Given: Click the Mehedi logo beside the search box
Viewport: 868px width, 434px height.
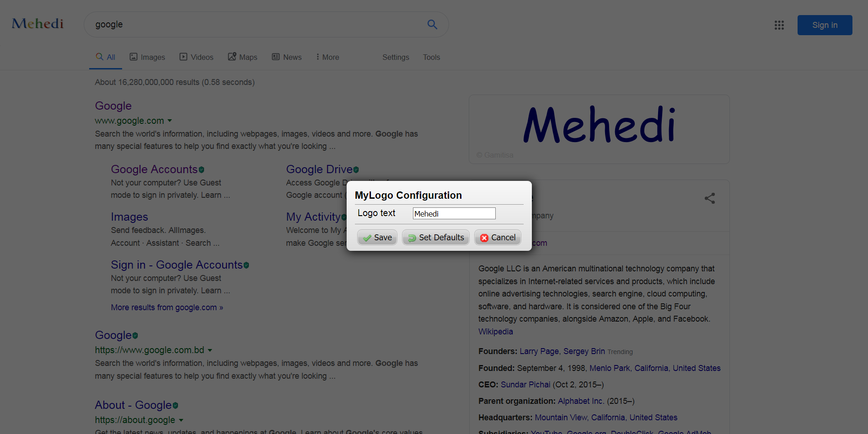Looking at the screenshot, I should tap(38, 24).
